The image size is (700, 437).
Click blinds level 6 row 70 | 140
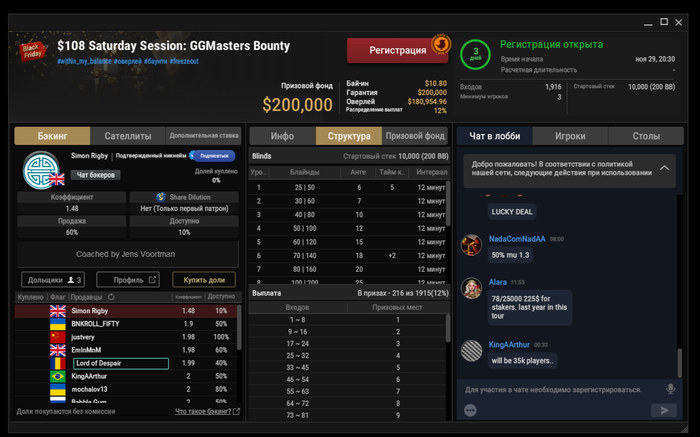coord(348,256)
